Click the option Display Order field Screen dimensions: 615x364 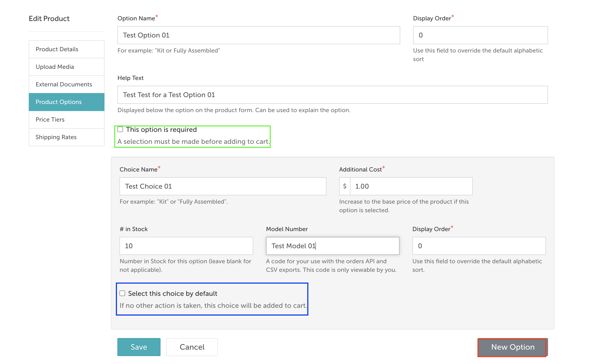click(x=480, y=35)
